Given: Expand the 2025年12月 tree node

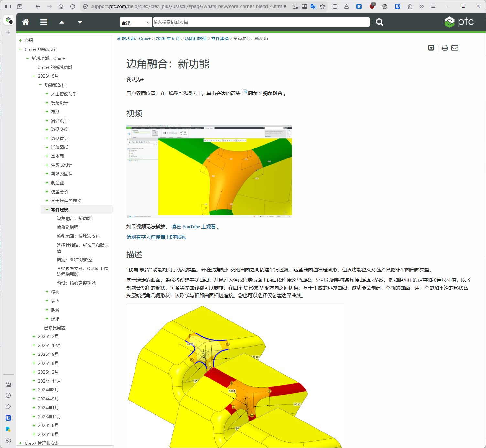Looking at the screenshot, I should coord(34,345).
